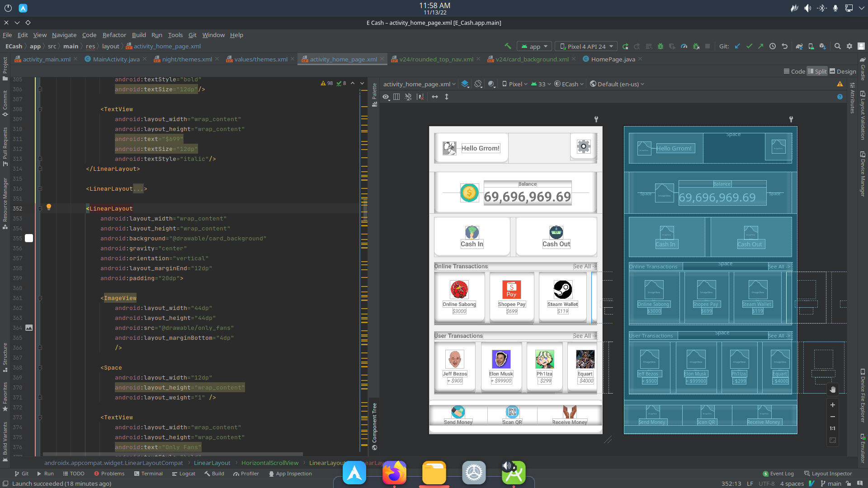Toggle the view options eye icon
The width and height of the screenshot is (868, 488).
click(x=386, y=97)
